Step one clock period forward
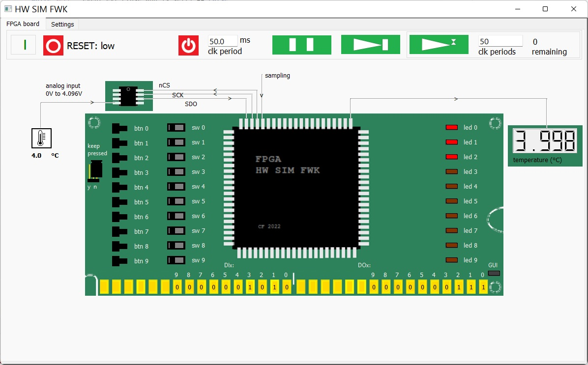This screenshot has width=588, height=365. pyautogui.click(x=371, y=45)
